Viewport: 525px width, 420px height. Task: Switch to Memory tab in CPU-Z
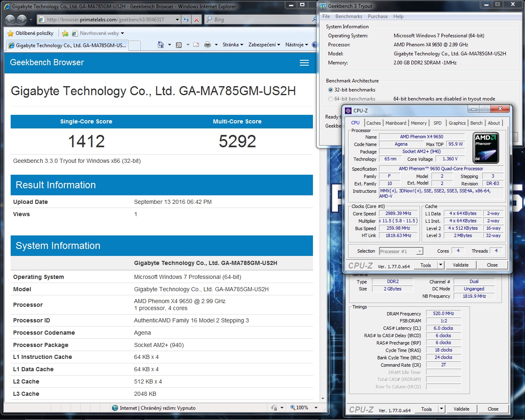[x=419, y=123]
